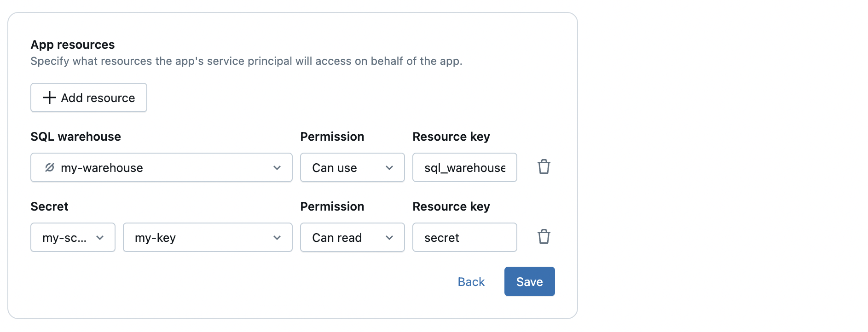Select the sql_warehouse resource key field
868x332 pixels.
pos(464,167)
